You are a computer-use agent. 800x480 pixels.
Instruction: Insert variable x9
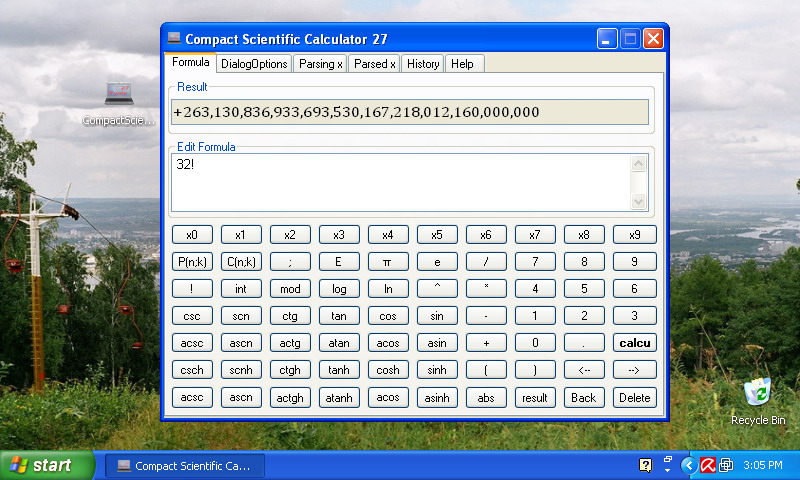(x=635, y=235)
